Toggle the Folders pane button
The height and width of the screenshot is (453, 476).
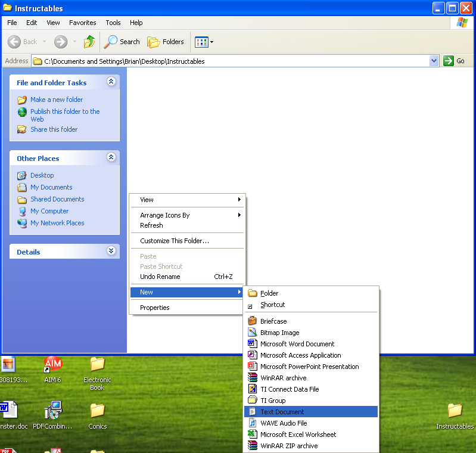[166, 42]
